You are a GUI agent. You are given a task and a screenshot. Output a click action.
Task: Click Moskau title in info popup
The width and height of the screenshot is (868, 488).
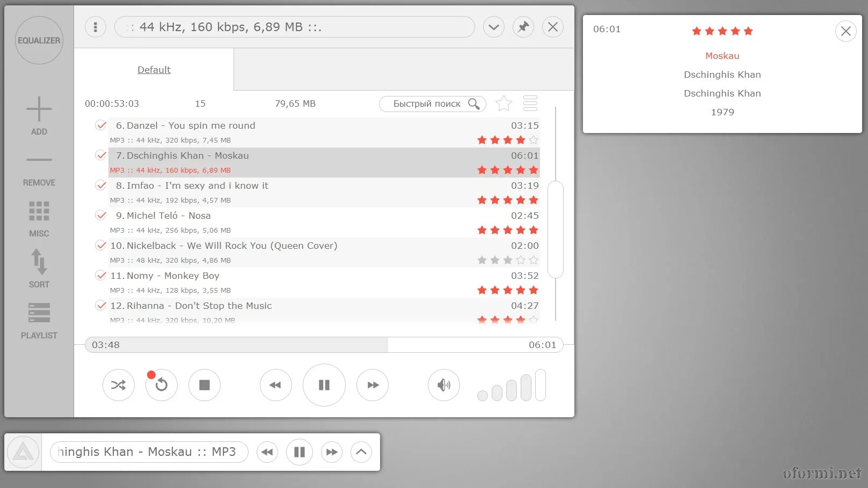coord(723,56)
